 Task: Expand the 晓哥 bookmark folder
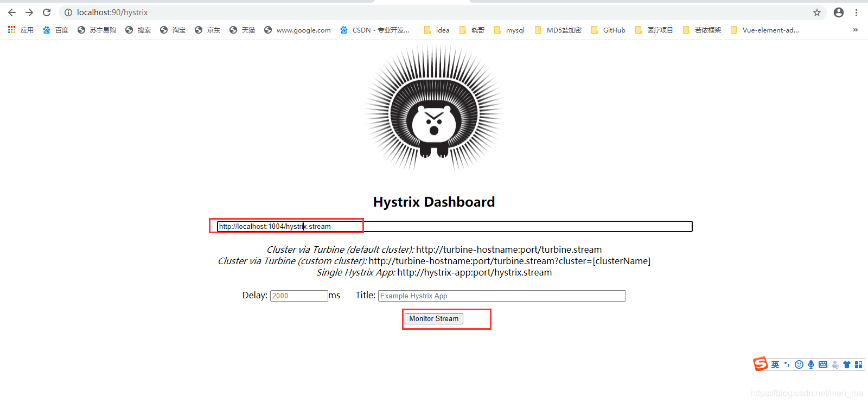point(471,30)
